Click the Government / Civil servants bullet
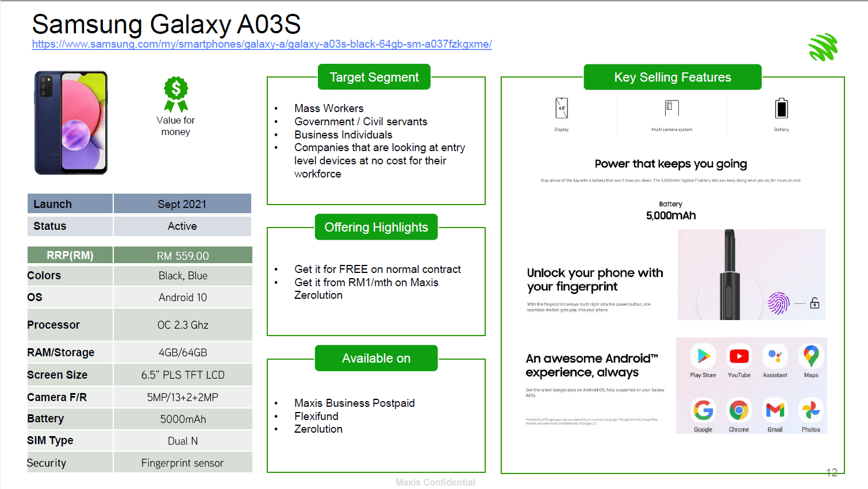Screen dimensions: 868x489 tap(361, 121)
